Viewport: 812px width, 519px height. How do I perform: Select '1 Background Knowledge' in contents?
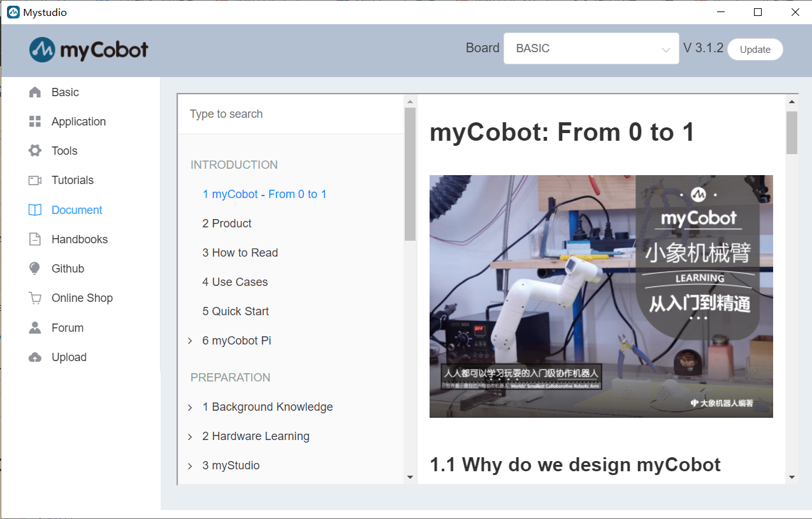click(268, 407)
